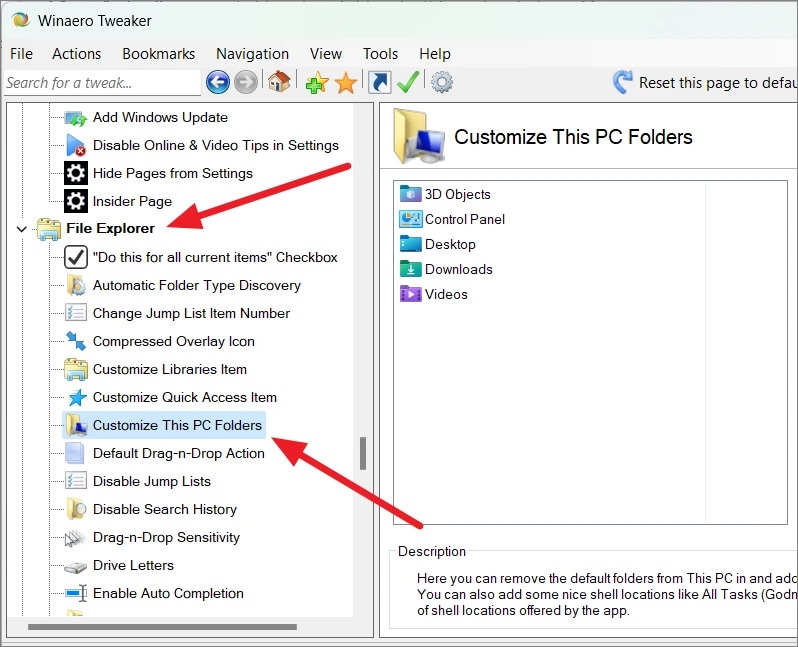Click the Insider Page gear icon
The width and height of the screenshot is (798, 647).
(x=76, y=201)
